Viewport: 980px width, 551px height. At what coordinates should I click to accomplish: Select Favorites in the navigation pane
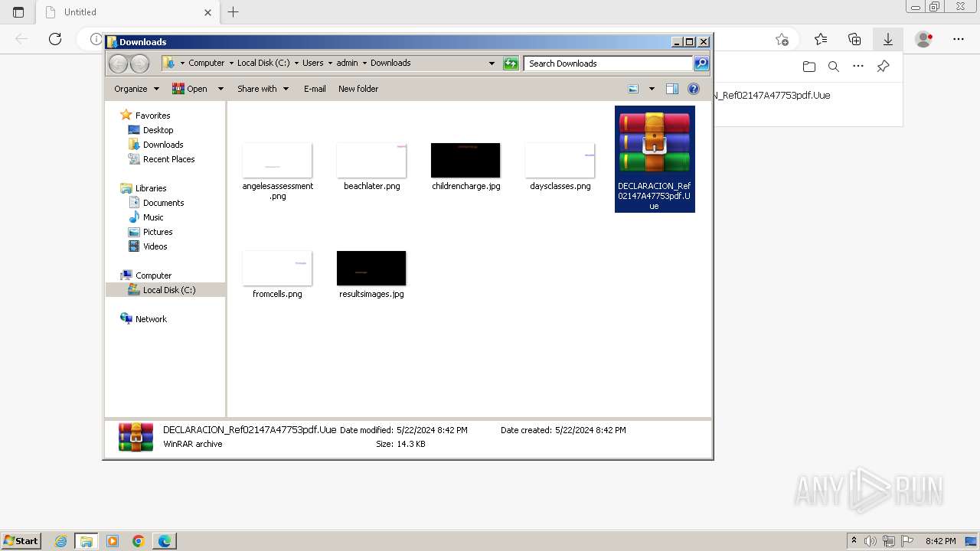click(x=152, y=116)
